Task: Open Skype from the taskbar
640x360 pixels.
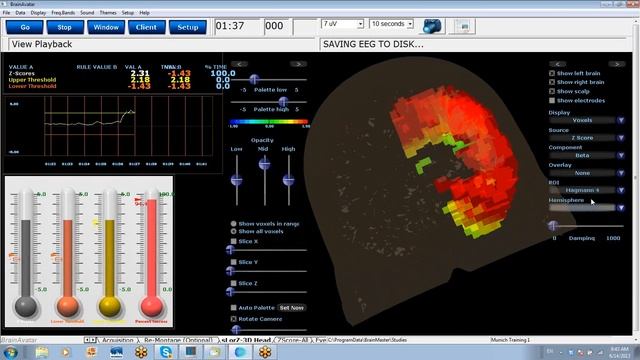Action: [x=166, y=351]
